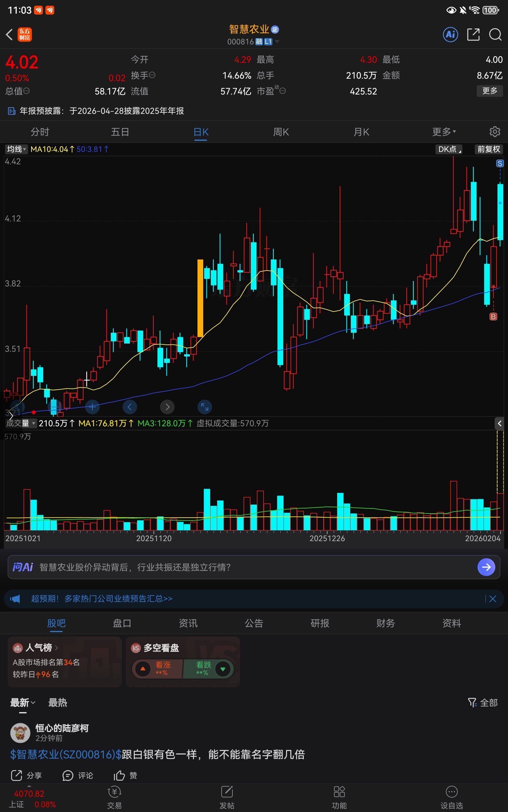Viewport: 508px width, 812px height.
Task: Vote 看涨 bullish in 多空看盘
Action: click(157, 669)
